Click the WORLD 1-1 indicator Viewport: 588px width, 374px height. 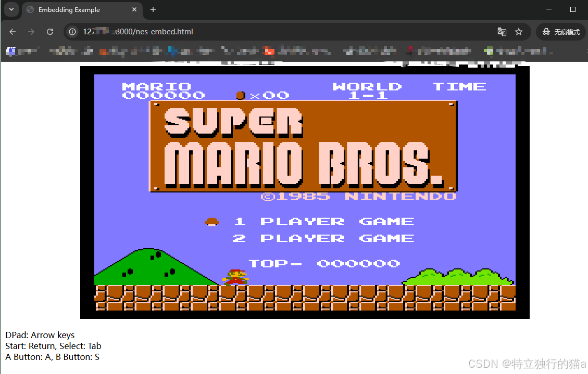click(367, 91)
